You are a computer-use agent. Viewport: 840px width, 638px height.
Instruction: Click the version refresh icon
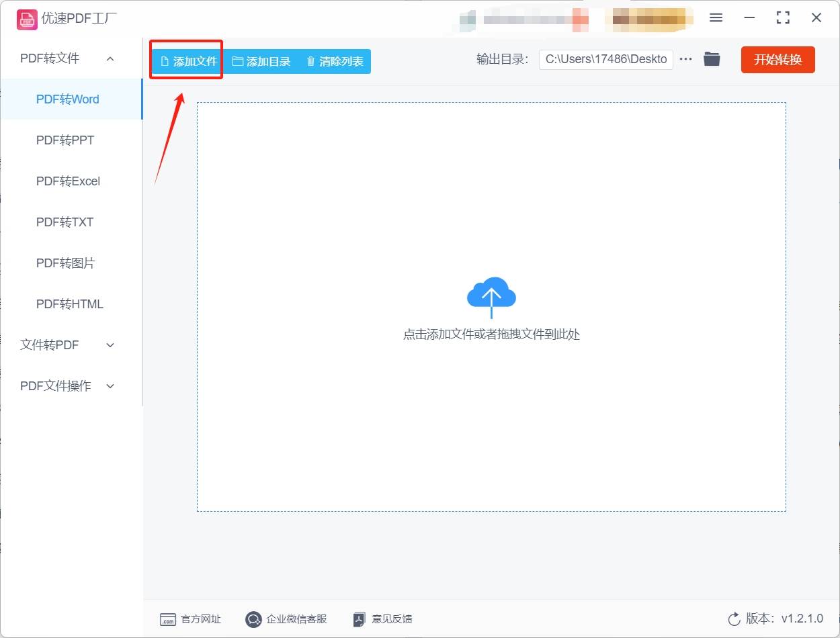pyautogui.click(x=734, y=619)
